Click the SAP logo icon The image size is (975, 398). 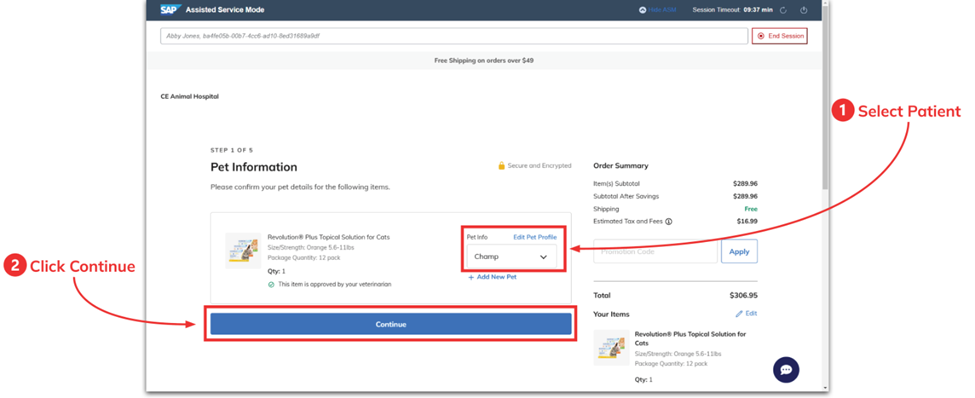tap(170, 10)
